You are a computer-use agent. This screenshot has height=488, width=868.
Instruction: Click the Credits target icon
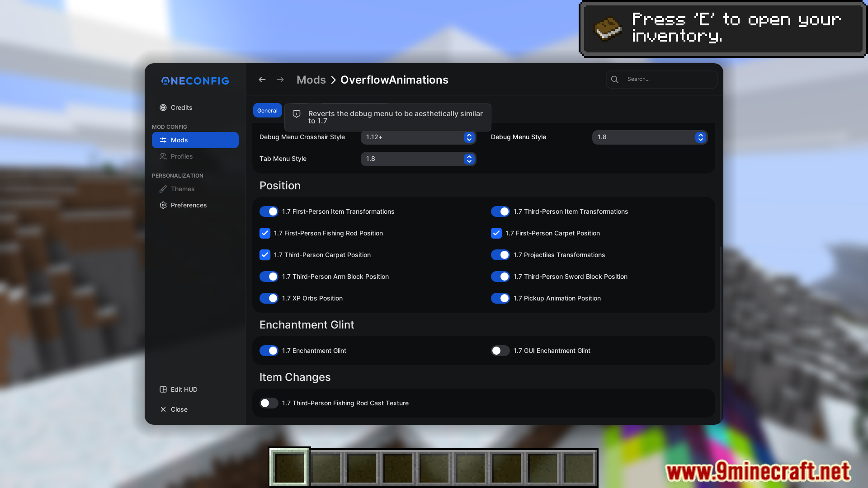[x=163, y=108]
